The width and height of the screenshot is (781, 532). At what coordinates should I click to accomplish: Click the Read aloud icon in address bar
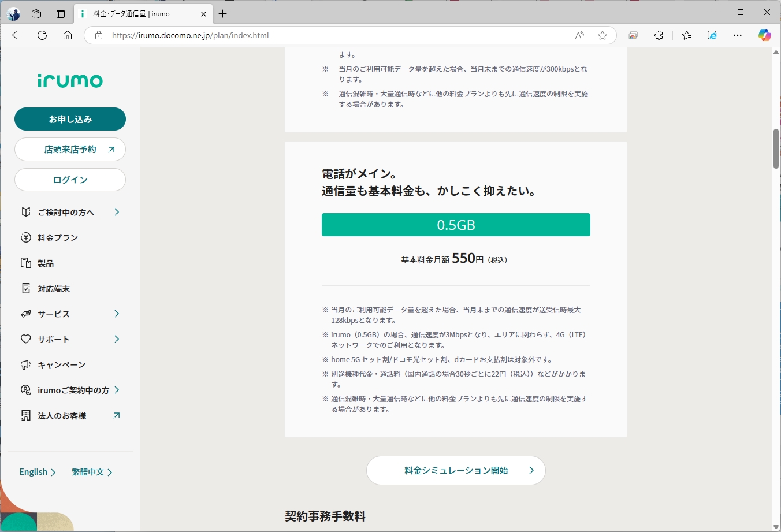pyautogui.click(x=579, y=35)
